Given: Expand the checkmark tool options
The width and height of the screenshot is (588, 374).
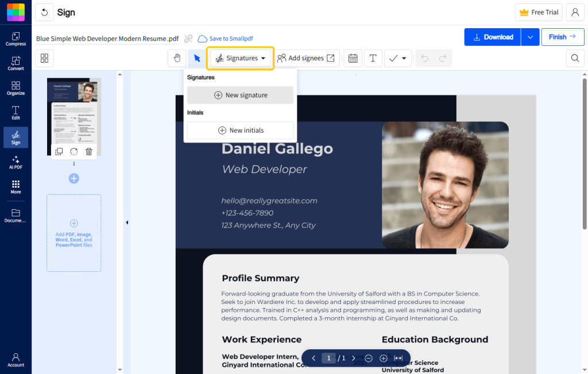Looking at the screenshot, I should tap(404, 58).
